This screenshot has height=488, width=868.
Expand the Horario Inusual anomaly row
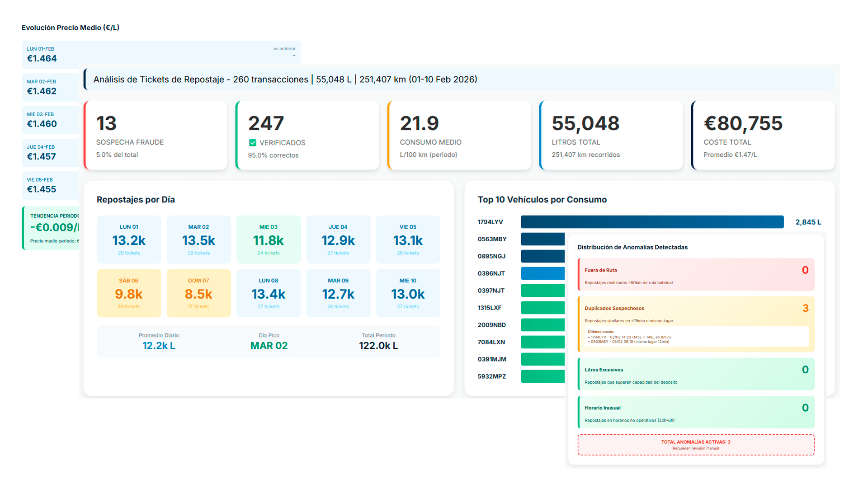coord(696,412)
